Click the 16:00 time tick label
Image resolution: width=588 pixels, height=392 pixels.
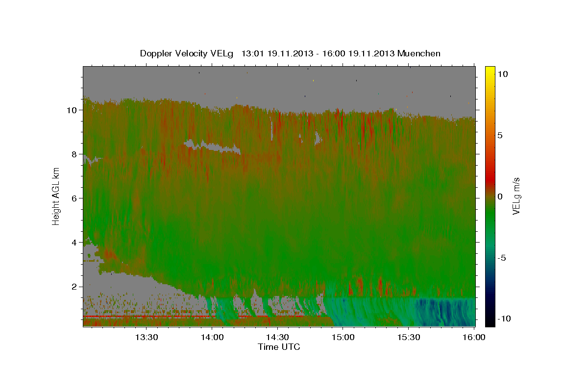(474, 337)
